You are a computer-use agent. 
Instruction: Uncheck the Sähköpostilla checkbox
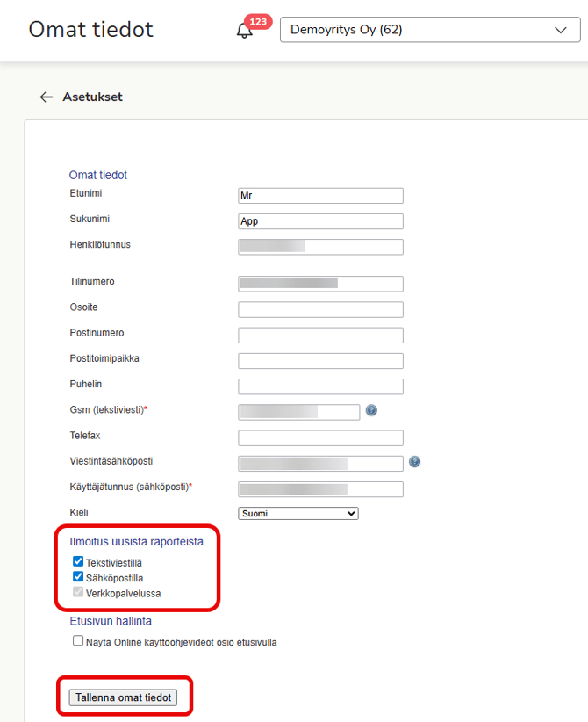[78, 578]
